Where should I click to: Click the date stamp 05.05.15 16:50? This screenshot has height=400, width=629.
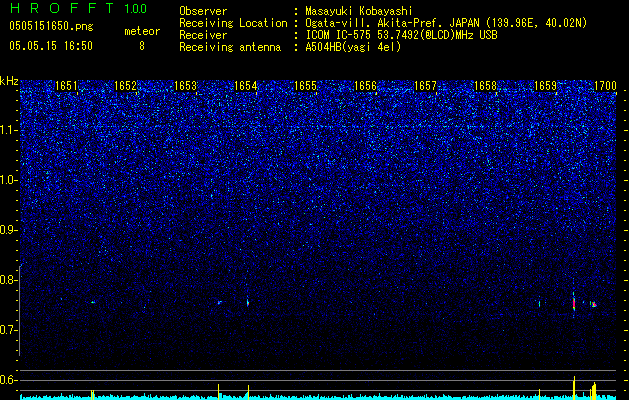point(51,46)
